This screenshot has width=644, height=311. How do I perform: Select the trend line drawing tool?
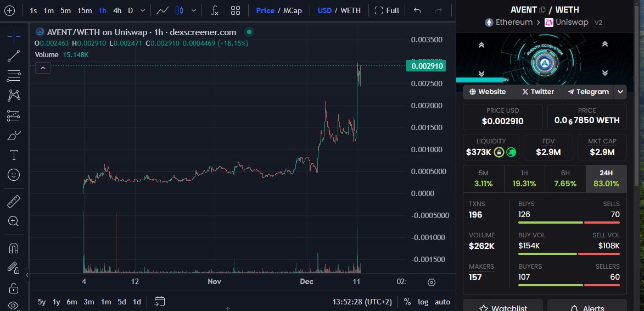14,56
